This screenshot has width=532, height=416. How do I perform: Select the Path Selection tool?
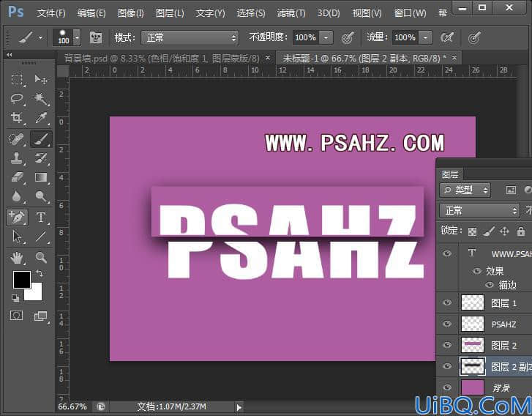17,237
